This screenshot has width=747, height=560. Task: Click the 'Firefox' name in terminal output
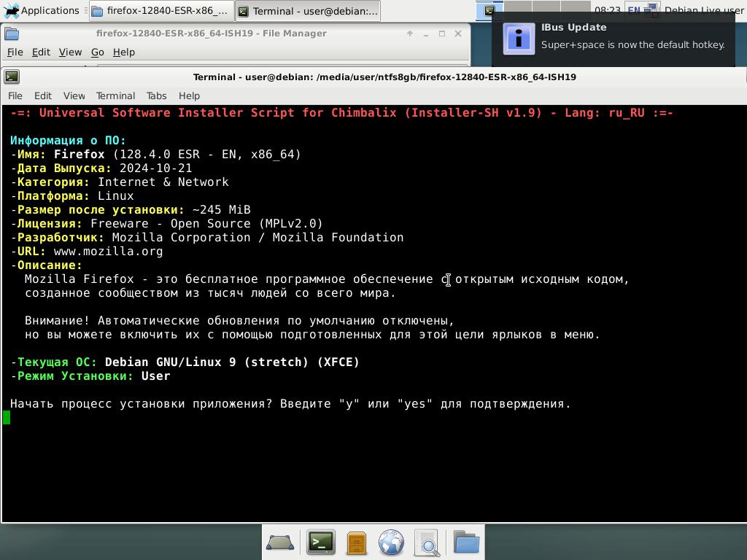coord(79,155)
